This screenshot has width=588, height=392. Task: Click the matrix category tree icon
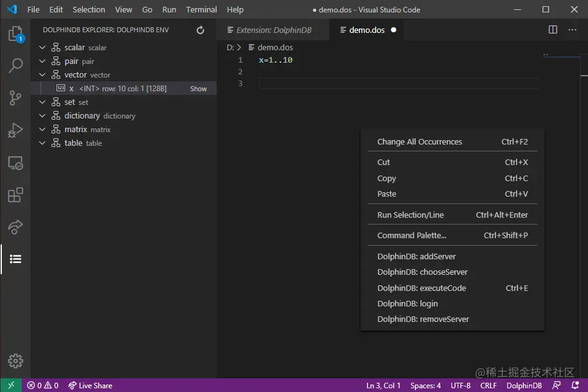pyautogui.click(x=56, y=129)
